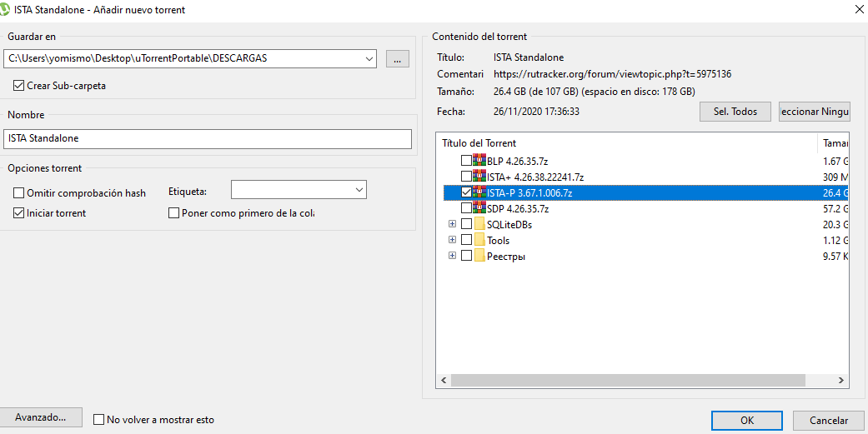Expand the Реестры folder tree

pyautogui.click(x=452, y=256)
